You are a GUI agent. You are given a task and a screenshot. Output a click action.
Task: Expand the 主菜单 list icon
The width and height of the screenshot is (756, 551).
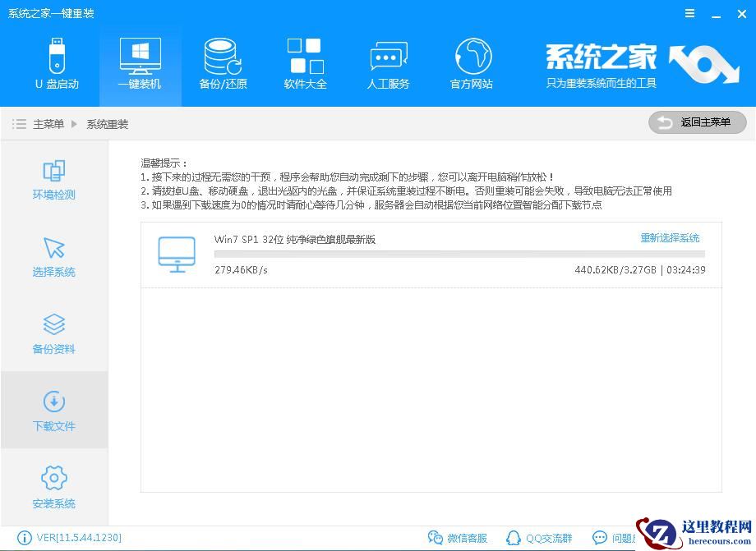[x=19, y=122]
